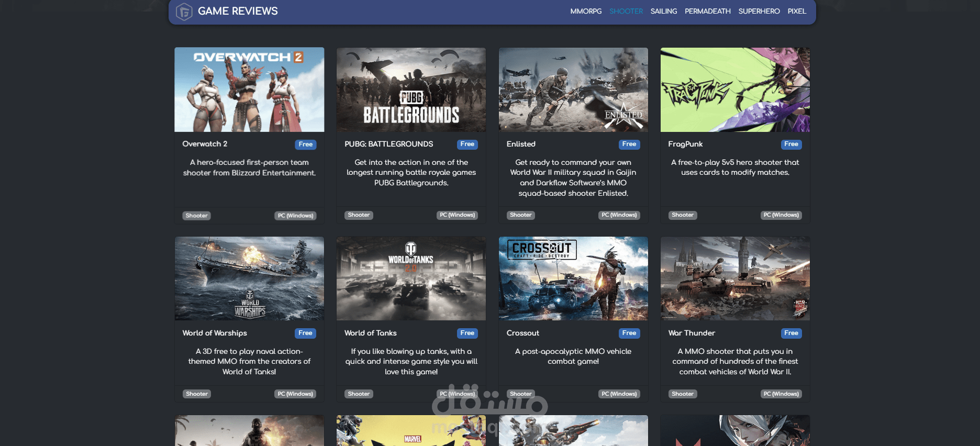The image size is (980, 446).
Task: Click the FragPunk game title
Action: pos(685,144)
